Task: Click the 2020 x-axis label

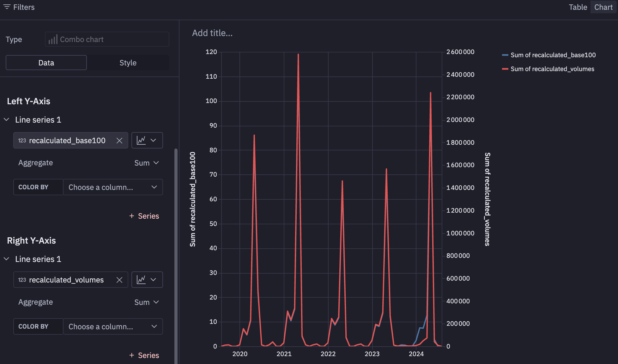Action: click(240, 354)
